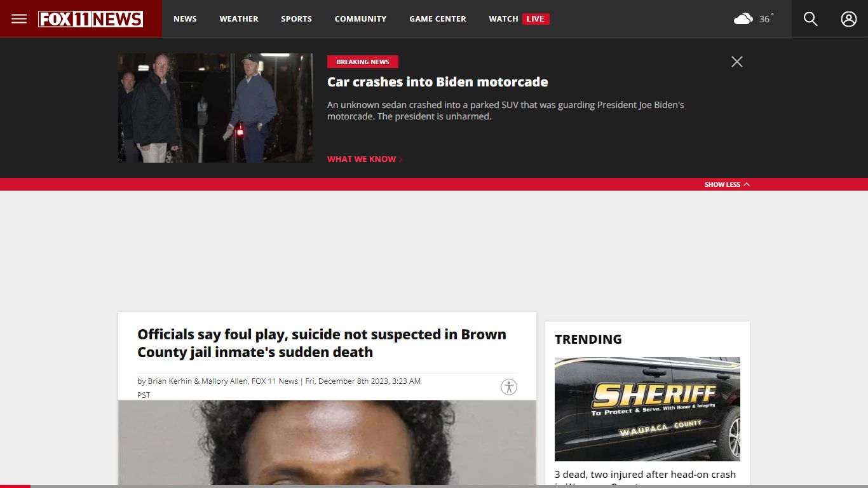The height and width of the screenshot is (488, 868).
Task: Open the SPORTS section
Action: pos(296,18)
